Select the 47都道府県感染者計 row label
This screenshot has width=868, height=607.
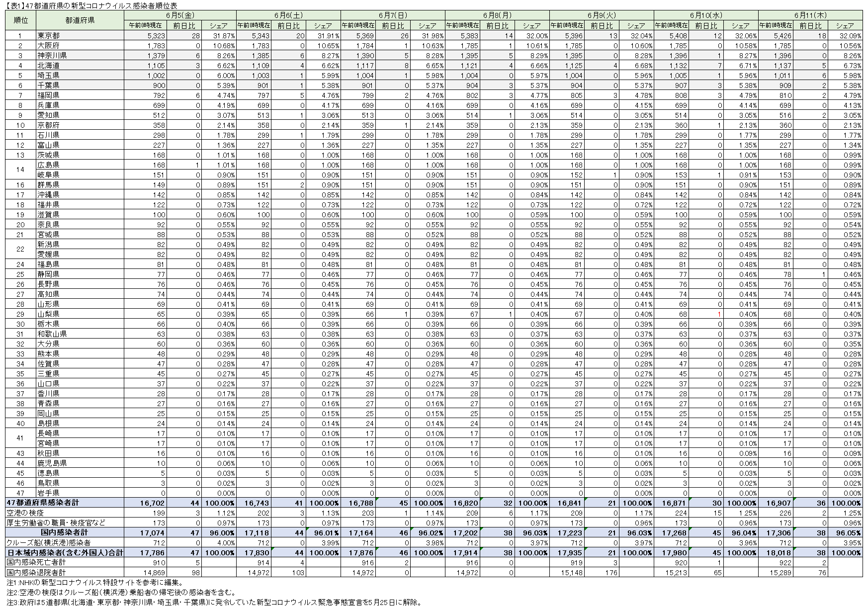[65, 503]
